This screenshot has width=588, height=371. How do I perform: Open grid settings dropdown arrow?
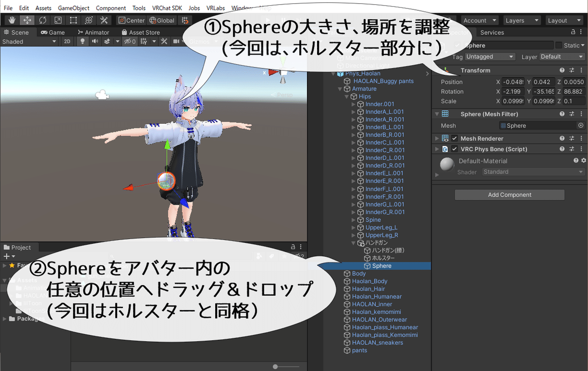(x=153, y=42)
